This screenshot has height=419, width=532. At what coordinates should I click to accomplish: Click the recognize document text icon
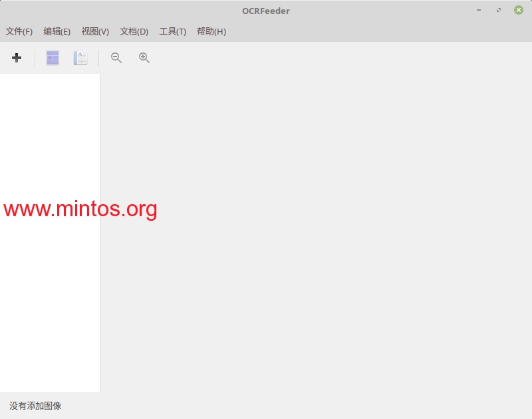(x=80, y=58)
